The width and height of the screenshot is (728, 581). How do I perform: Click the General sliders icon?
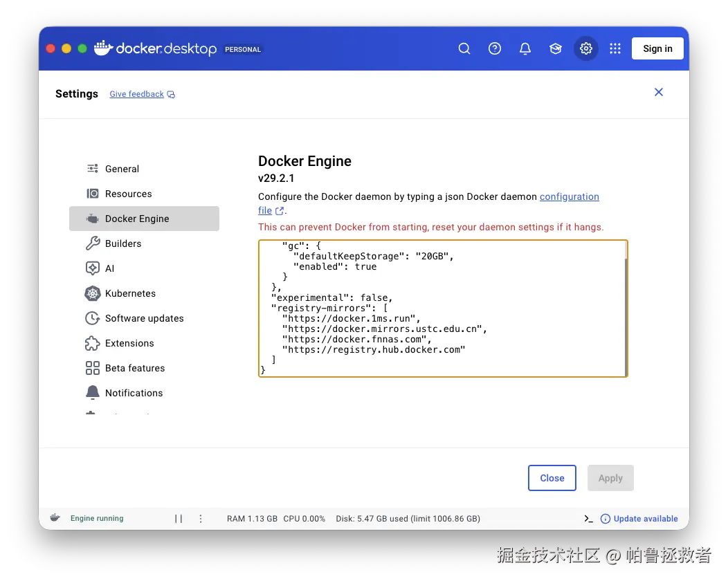point(93,169)
